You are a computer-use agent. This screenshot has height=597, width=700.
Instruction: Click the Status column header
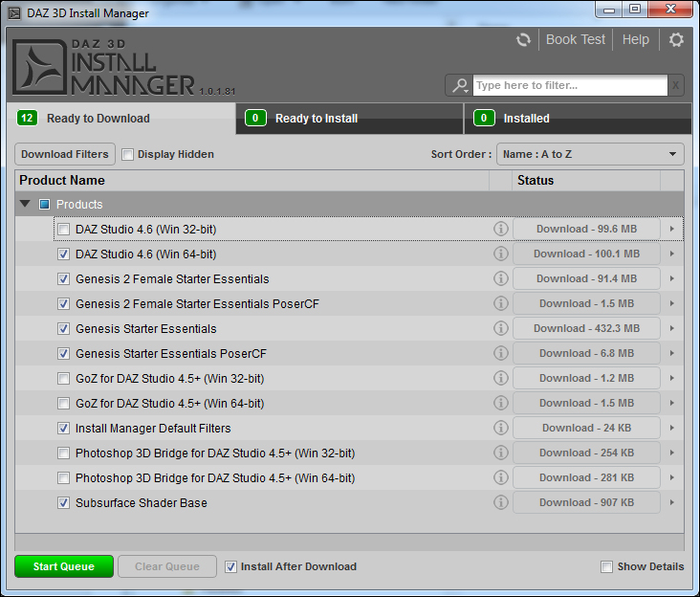(586, 181)
